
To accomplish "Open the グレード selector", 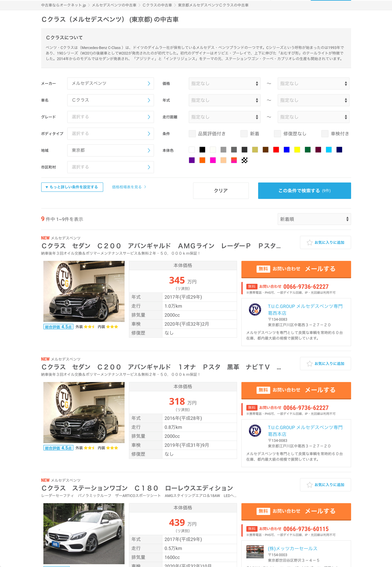I will [110, 117].
